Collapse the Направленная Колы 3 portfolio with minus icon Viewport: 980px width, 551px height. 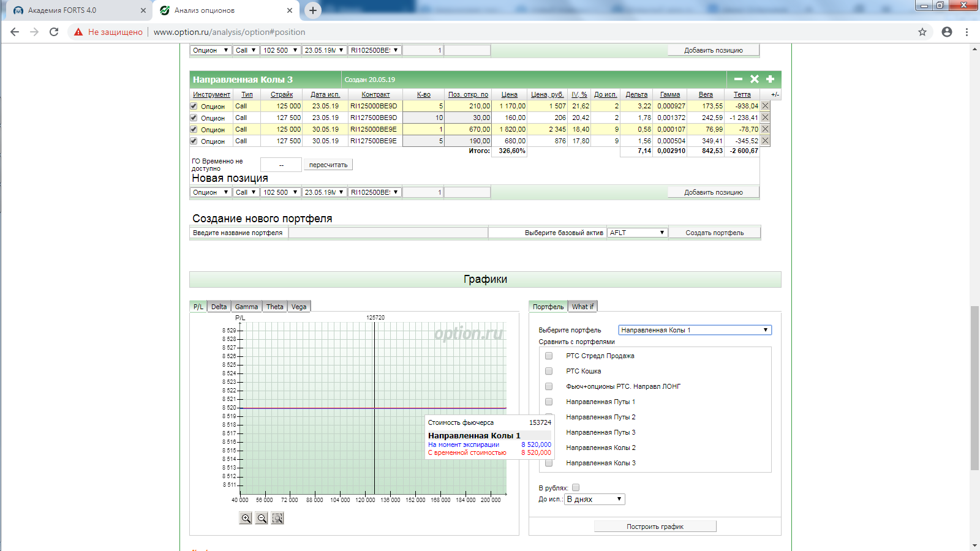[738, 79]
